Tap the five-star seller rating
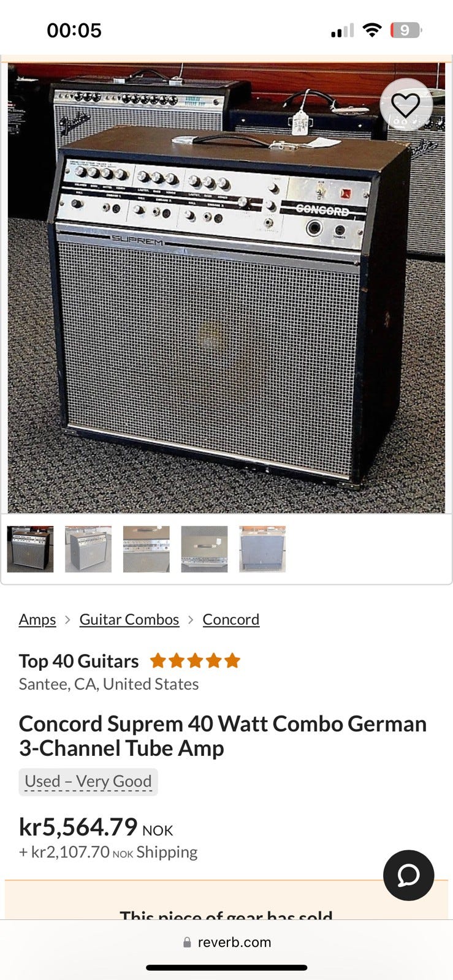Image resolution: width=453 pixels, height=980 pixels. 195,661
